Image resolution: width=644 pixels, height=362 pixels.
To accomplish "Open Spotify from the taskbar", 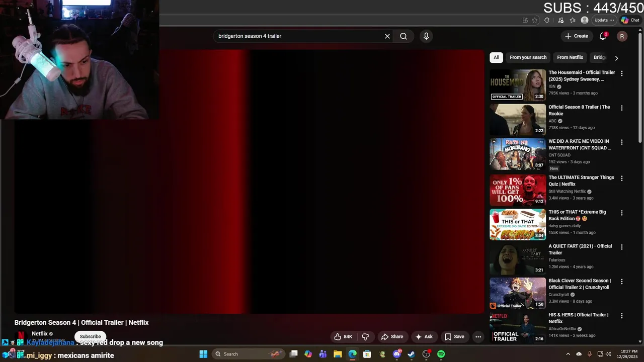I will [x=441, y=354].
